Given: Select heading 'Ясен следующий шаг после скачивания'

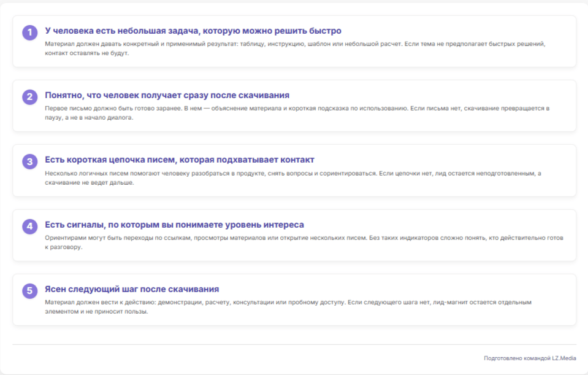Looking at the screenshot, I should 132,289.
